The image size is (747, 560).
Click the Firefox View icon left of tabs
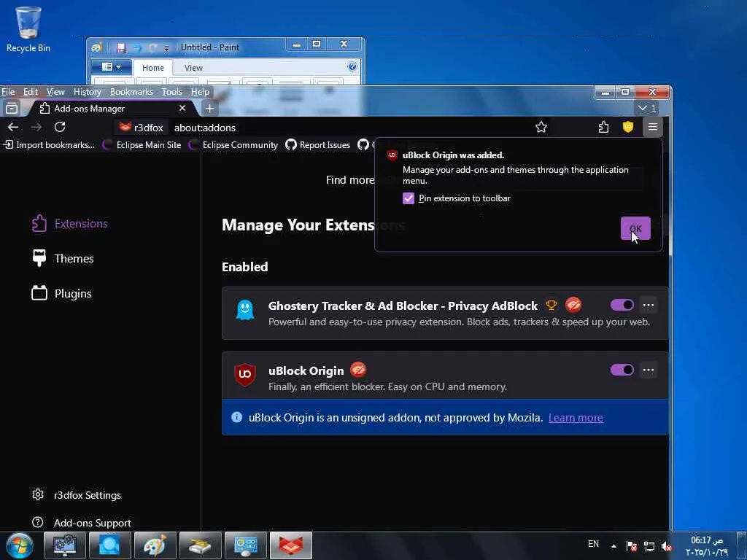click(12, 109)
